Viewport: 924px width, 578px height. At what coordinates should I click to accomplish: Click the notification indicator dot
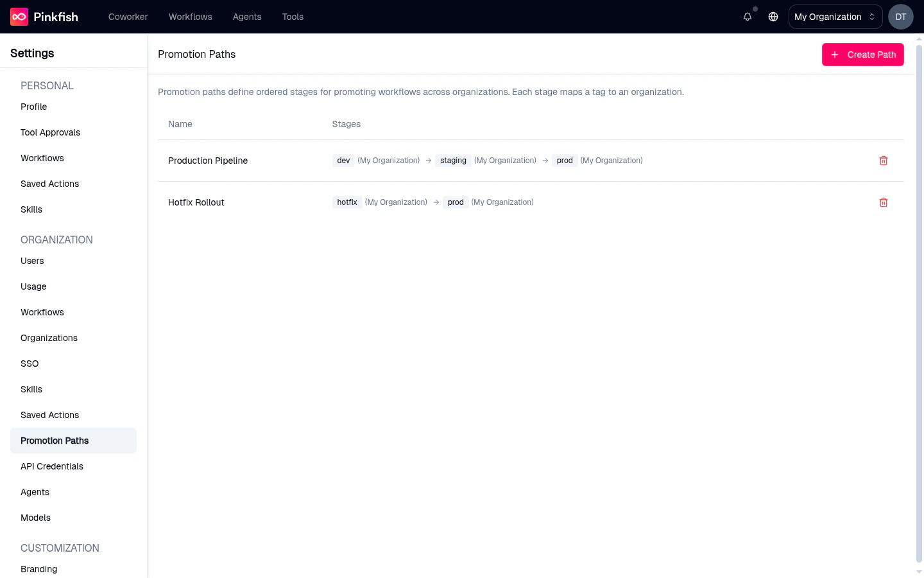click(755, 10)
